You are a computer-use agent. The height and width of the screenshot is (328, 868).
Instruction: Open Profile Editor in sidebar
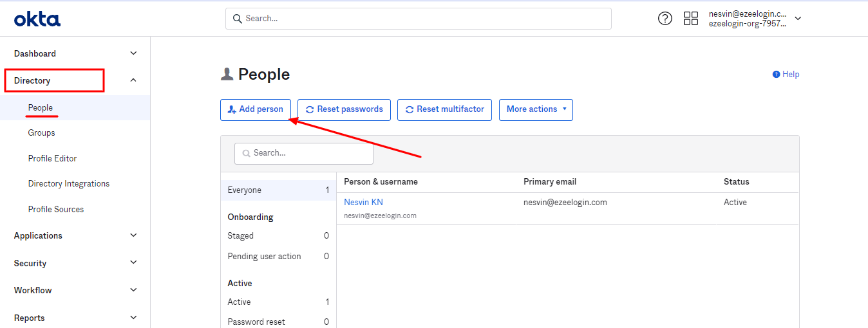point(53,158)
